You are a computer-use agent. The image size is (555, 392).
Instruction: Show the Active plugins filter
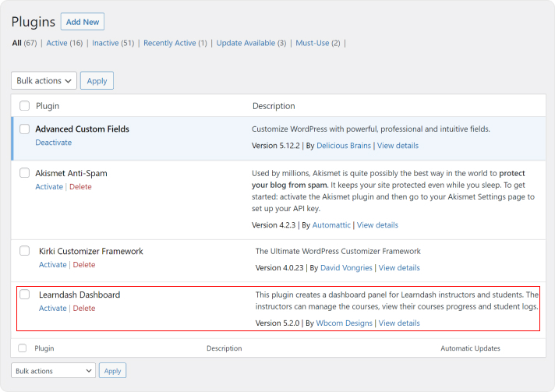click(x=57, y=43)
